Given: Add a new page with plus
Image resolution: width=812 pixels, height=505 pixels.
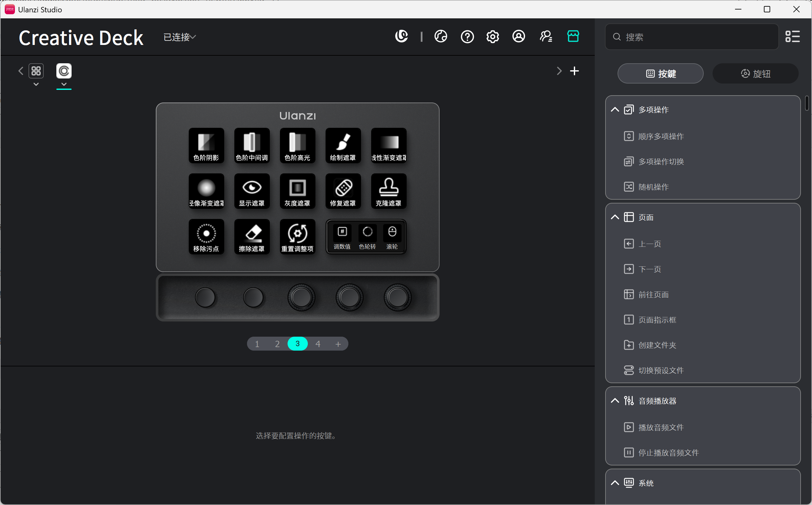Looking at the screenshot, I should pyautogui.click(x=338, y=344).
